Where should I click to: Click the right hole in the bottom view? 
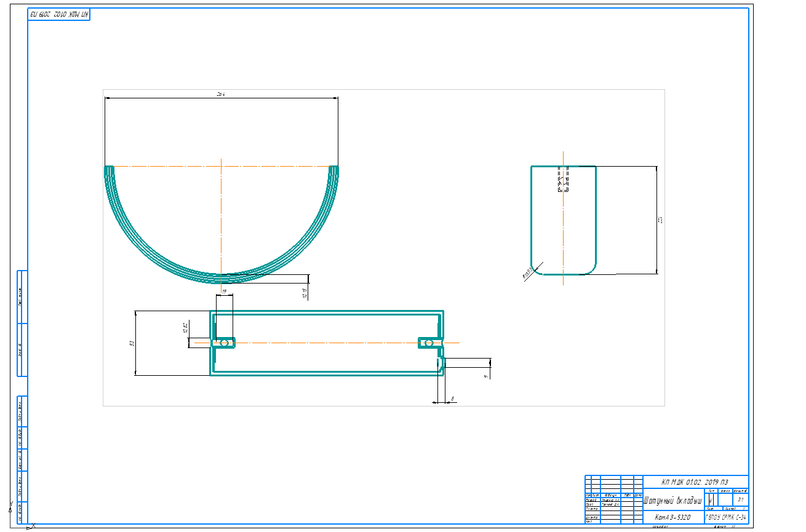[430, 343]
